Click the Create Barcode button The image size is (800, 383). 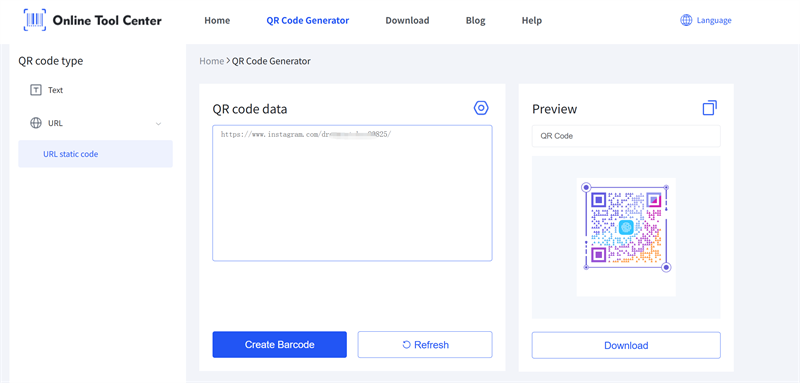pyautogui.click(x=280, y=345)
